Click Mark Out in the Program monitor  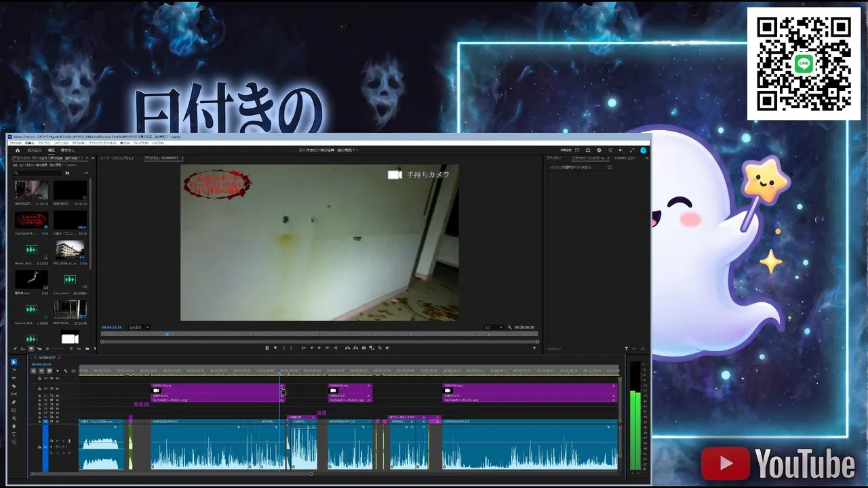291,348
